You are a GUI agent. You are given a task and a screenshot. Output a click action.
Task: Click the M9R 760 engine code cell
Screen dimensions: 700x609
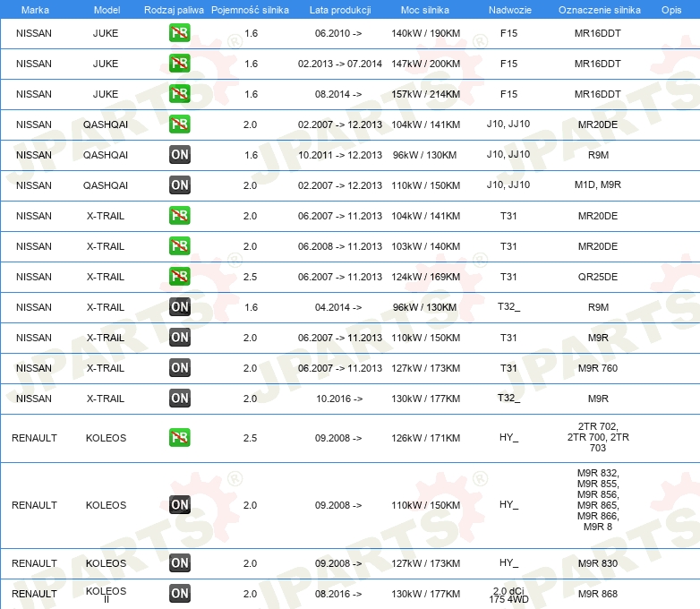click(x=598, y=368)
